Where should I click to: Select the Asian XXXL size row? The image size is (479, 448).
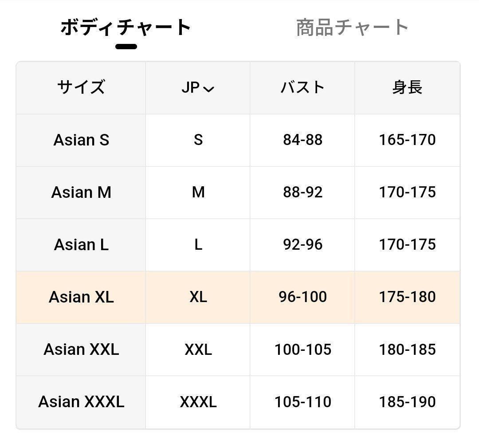pyautogui.click(x=81, y=402)
